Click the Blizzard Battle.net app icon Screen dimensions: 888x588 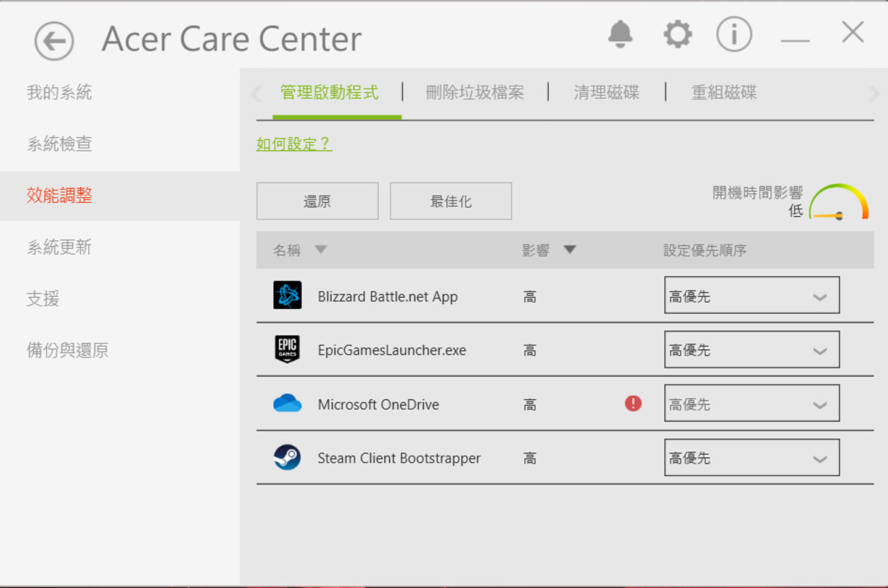pos(287,295)
